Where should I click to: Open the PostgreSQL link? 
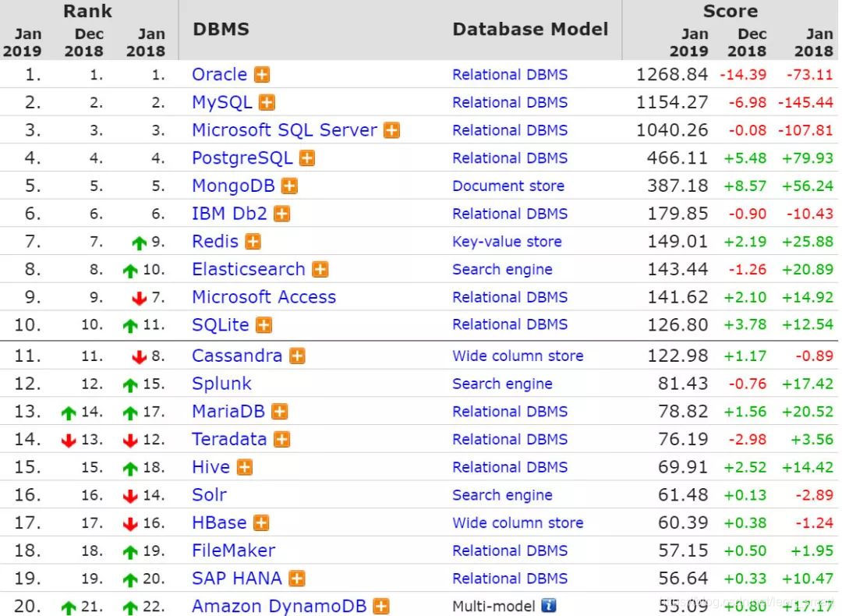(x=242, y=158)
